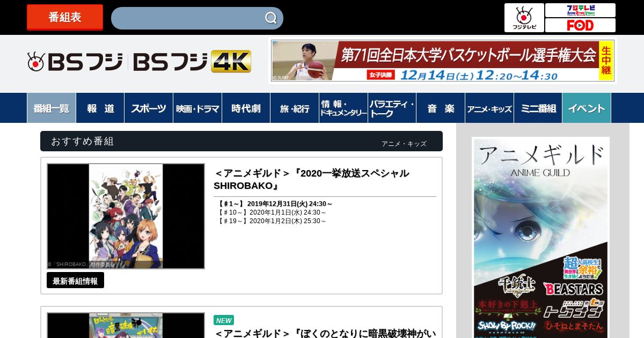
Task: Click the BEASTARS logo in sidebar
Action: tap(573, 289)
